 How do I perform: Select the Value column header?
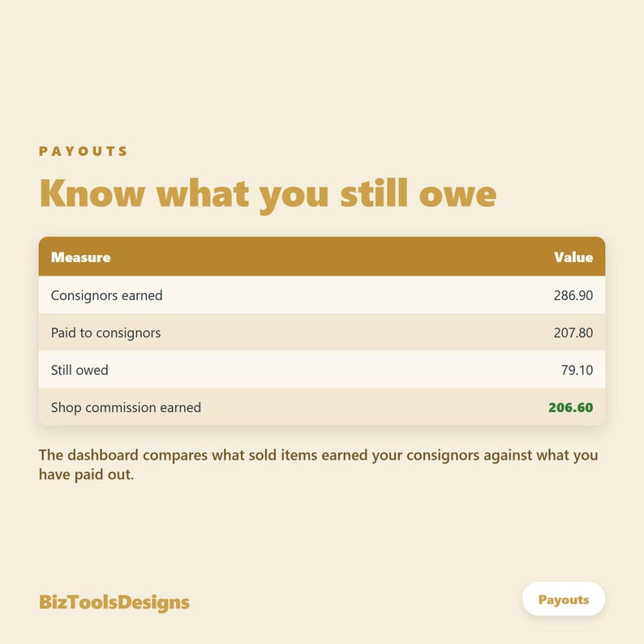click(573, 257)
